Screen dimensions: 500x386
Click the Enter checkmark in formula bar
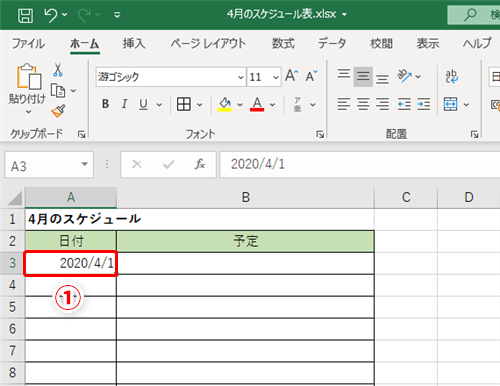[169, 164]
